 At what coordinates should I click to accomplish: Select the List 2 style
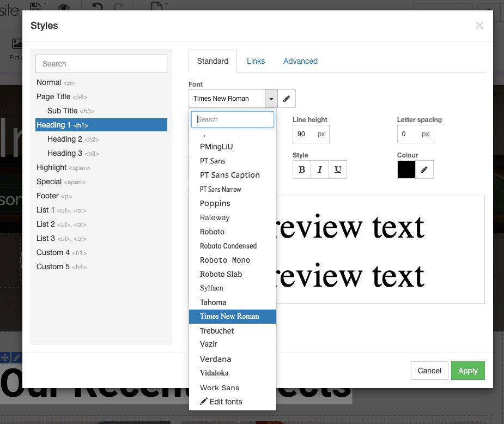101,224
